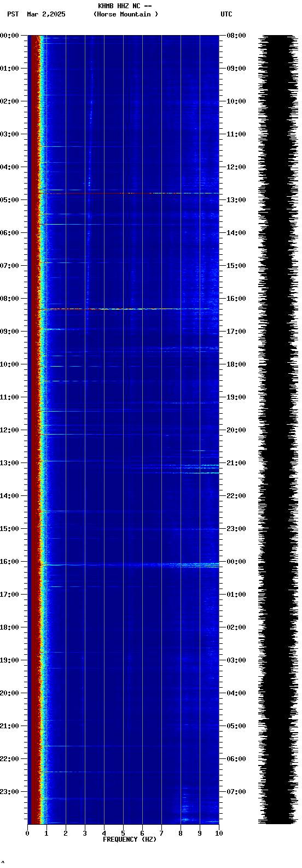Click the 13:00 UTC time label

pyautogui.click(x=236, y=200)
